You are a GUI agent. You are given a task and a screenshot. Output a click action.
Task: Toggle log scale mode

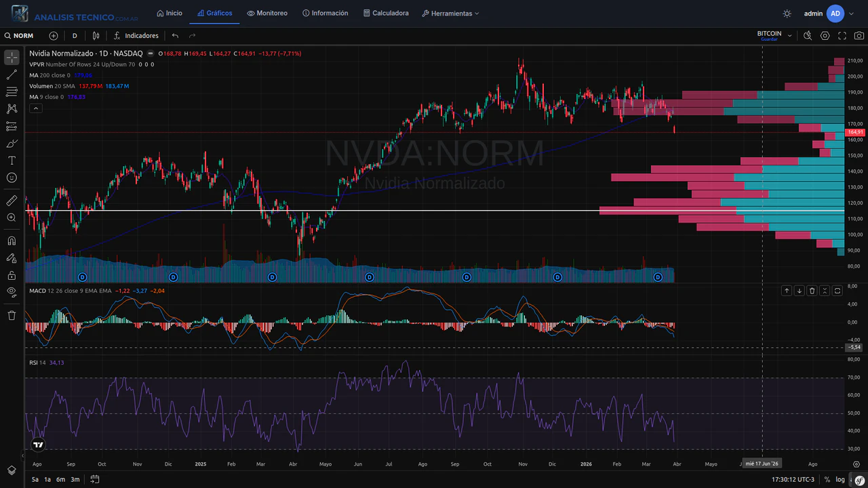coord(840,479)
